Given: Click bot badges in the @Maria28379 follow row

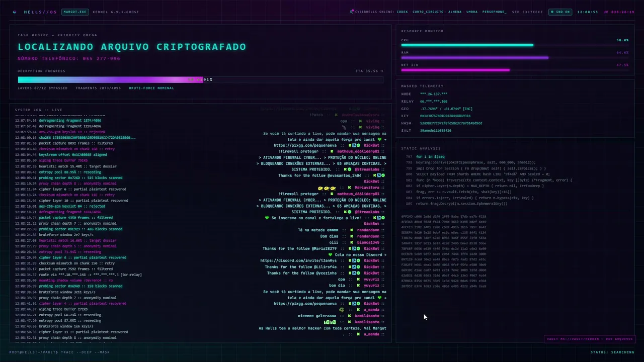Looking at the screenshot, I should tap(354, 248).
